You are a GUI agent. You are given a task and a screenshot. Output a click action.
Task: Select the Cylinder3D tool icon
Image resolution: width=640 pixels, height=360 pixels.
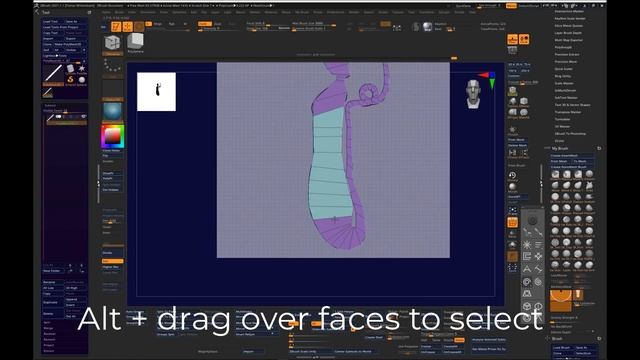pos(70,68)
